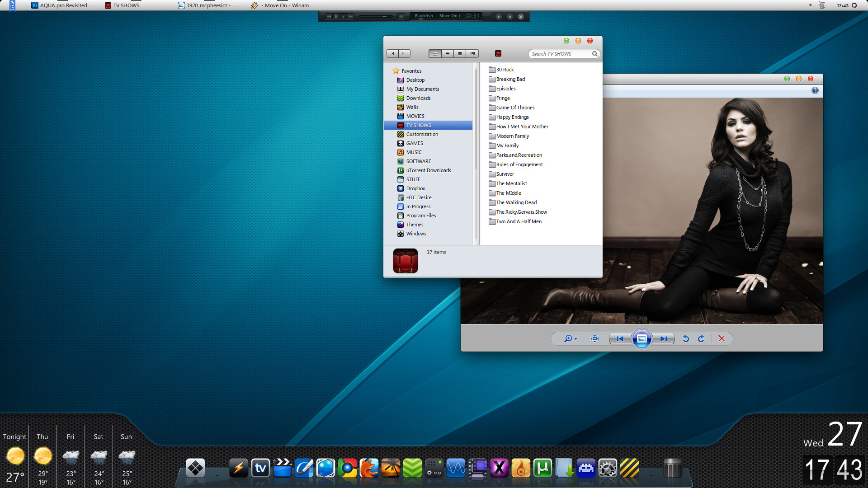
Task: Switch explorer to list view
Action: (448, 53)
